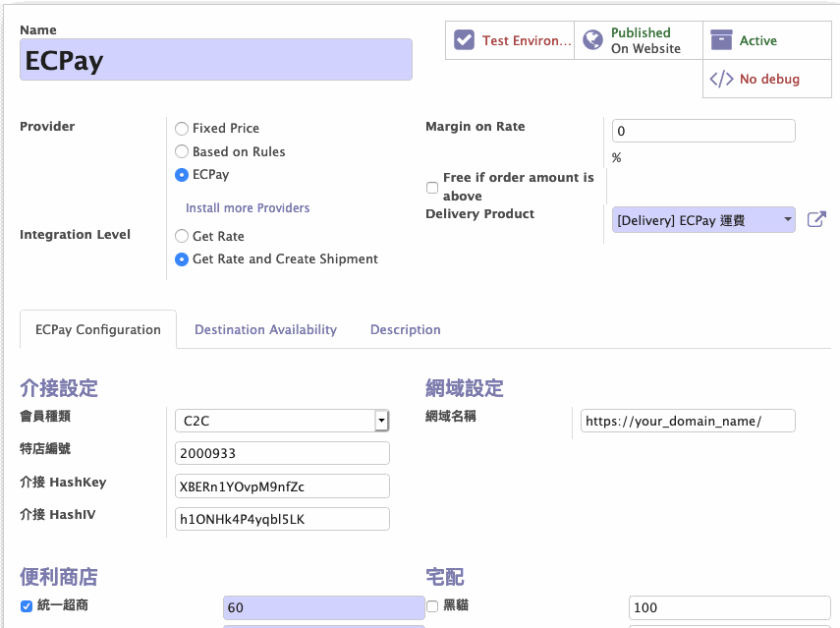
Task: Click the No debug code icon
Action: point(721,79)
